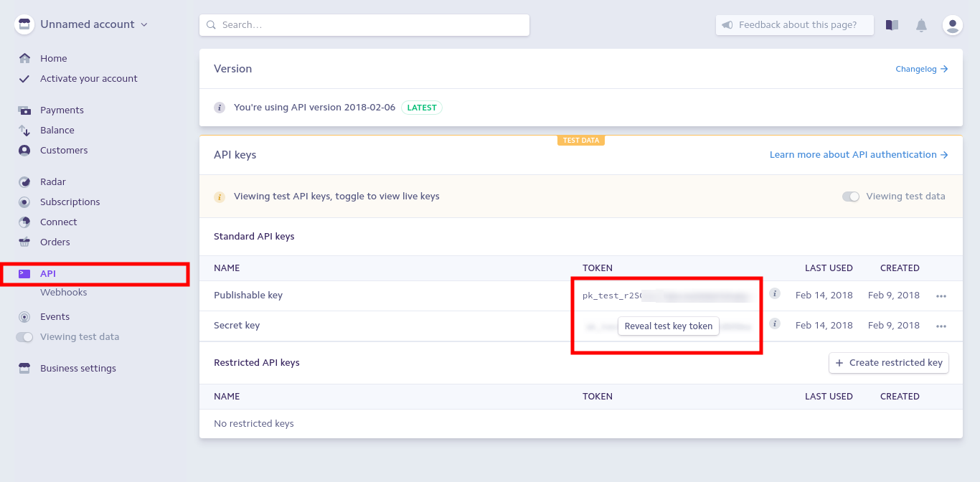
Task: Click the Customers icon in sidebar
Action: click(24, 151)
